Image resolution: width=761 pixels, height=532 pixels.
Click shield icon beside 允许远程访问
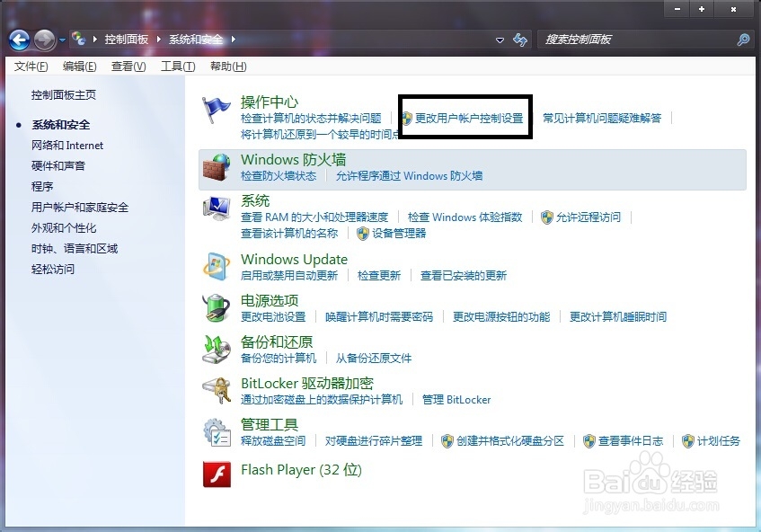pyautogui.click(x=547, y=217)
